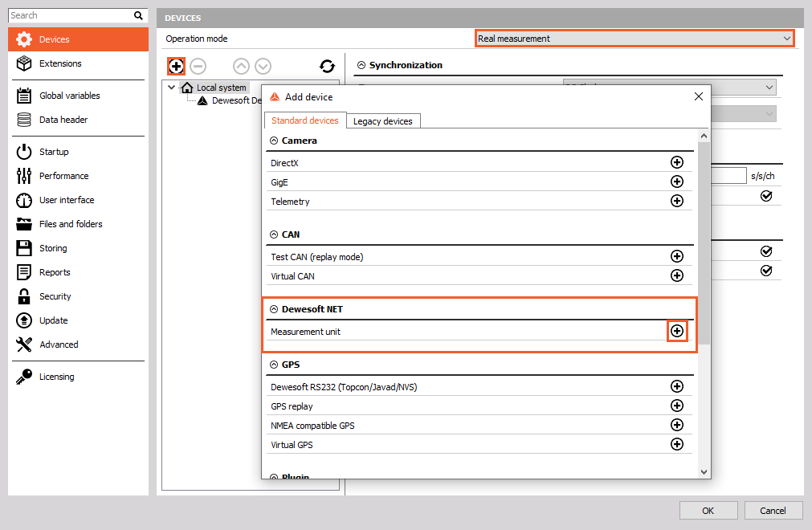Click the dialog scrollbar up arrow
The image size is (812, 530).
[704, 137]
